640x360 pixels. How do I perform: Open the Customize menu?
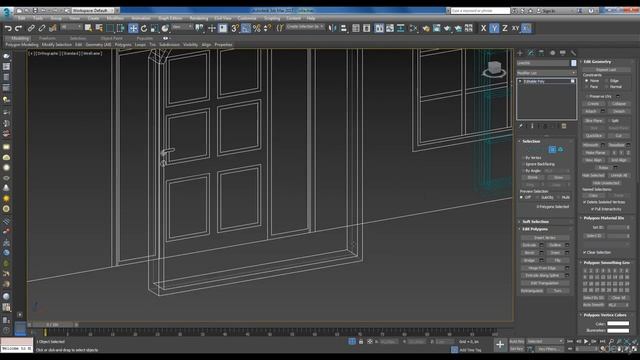click(x=247, y=18)
